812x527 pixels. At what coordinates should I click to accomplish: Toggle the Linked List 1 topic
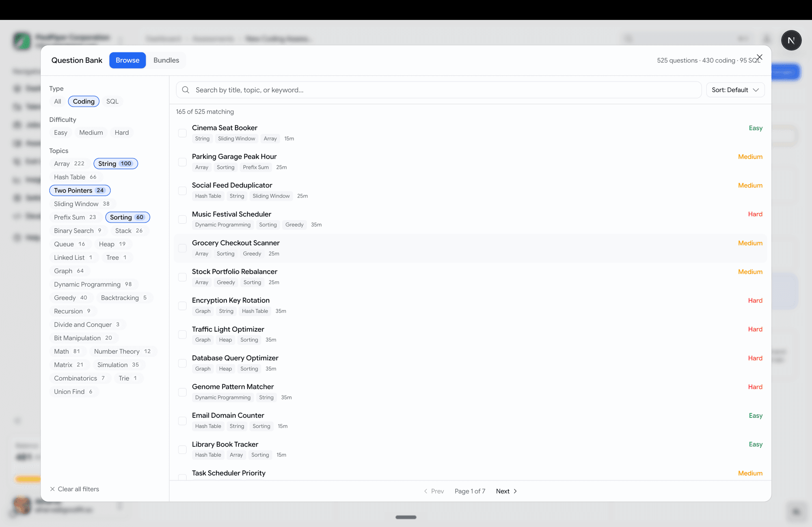point(73,257)
